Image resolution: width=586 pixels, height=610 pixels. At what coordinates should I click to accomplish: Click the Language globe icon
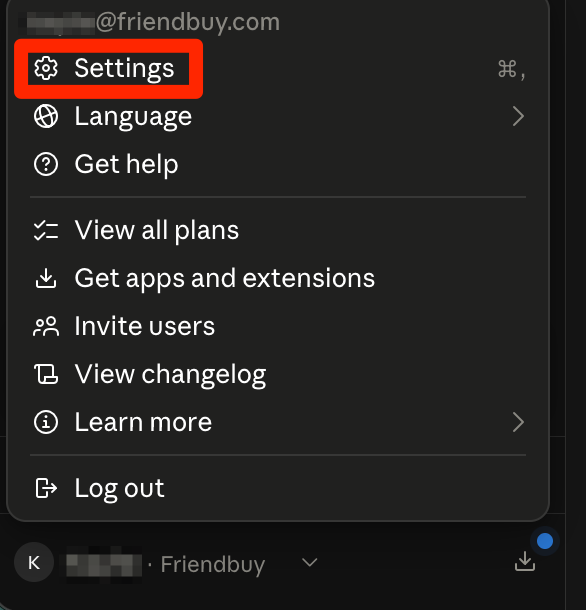pos(46,116)
